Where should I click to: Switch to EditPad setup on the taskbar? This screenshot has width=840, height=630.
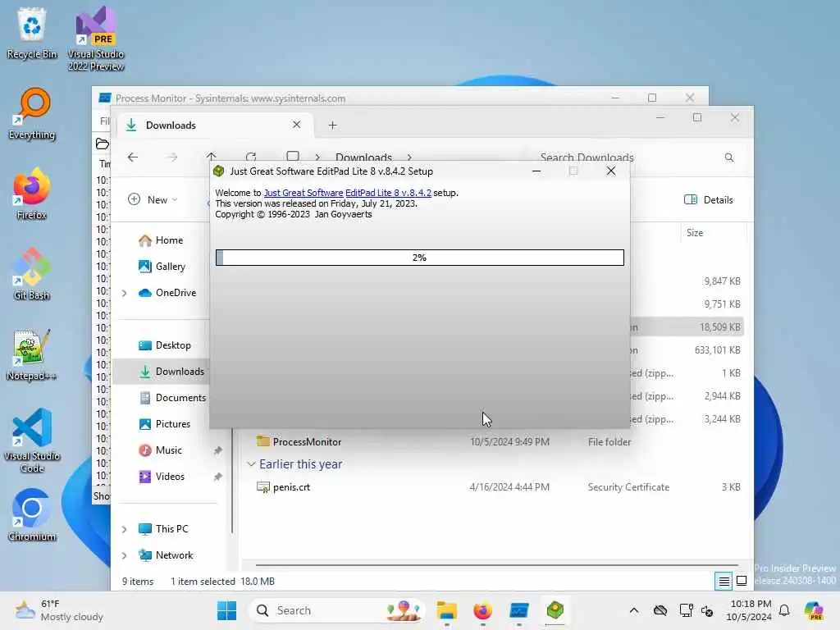point(555,610)
